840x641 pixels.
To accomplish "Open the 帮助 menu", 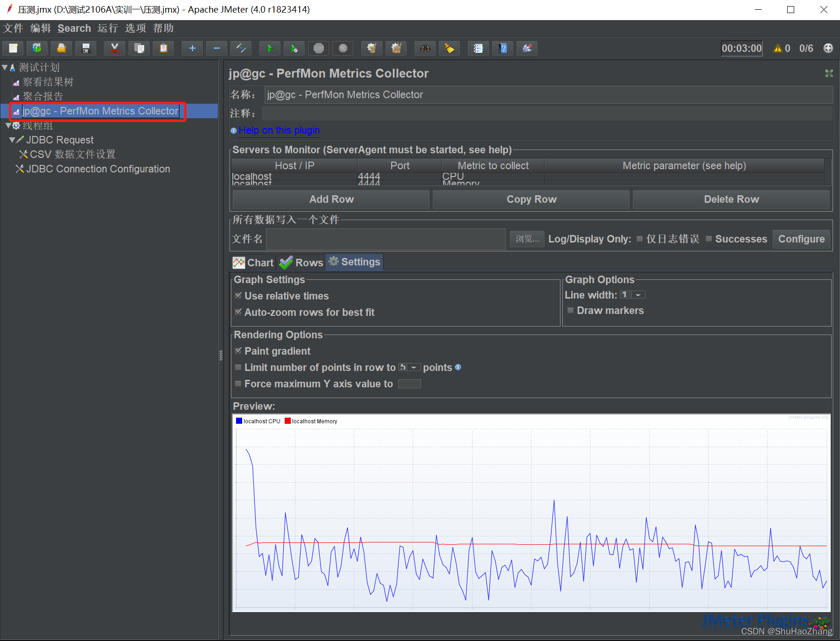I will (x=163, y=28).
